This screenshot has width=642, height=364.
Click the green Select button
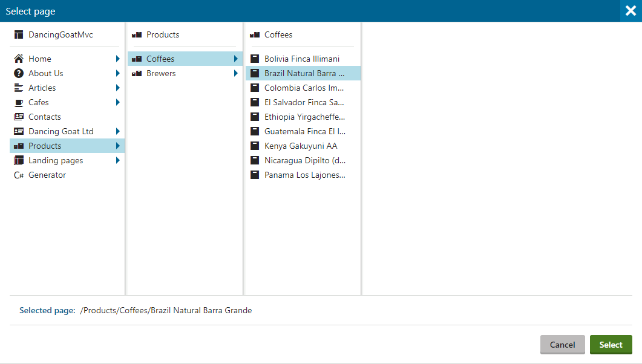click(x=611, y=344)
